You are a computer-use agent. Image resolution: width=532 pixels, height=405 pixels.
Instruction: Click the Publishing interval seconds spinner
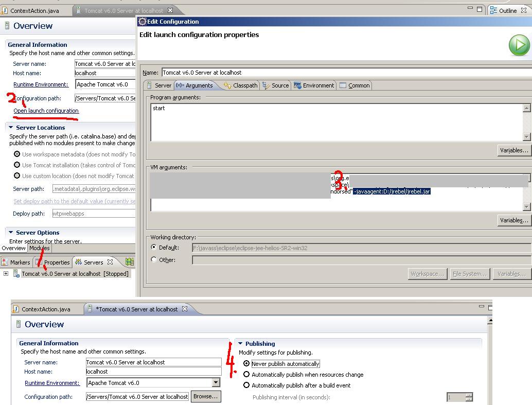click(x=460, y=397)
